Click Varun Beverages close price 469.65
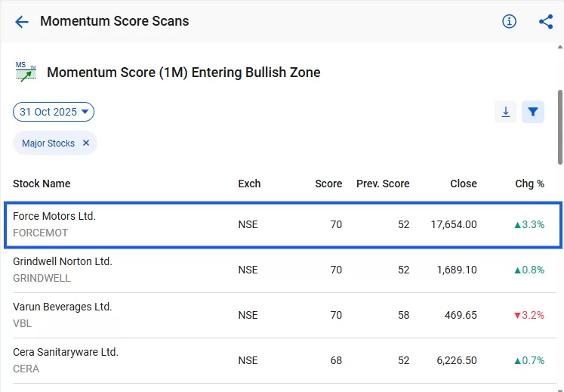Viewport: 564px width, 392px height. coord(461,315)
